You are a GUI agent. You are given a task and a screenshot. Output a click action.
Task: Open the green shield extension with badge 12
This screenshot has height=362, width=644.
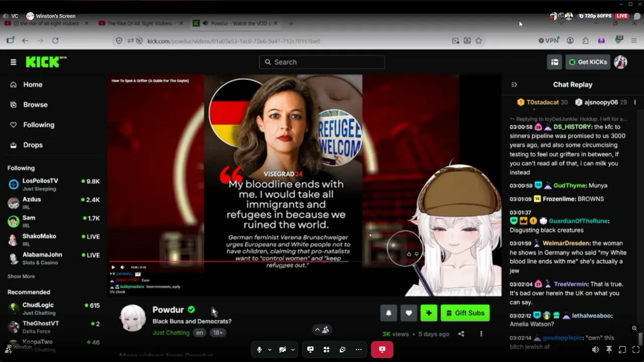(619, 40)
